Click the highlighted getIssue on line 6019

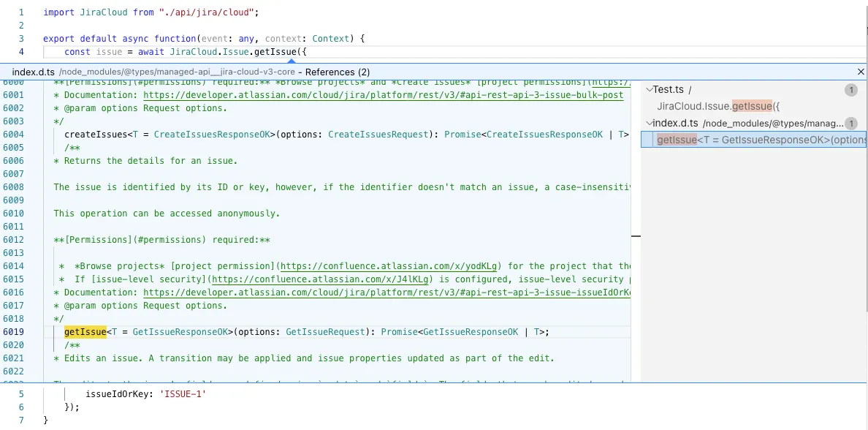pyautogui.click(x=85, y=332)
